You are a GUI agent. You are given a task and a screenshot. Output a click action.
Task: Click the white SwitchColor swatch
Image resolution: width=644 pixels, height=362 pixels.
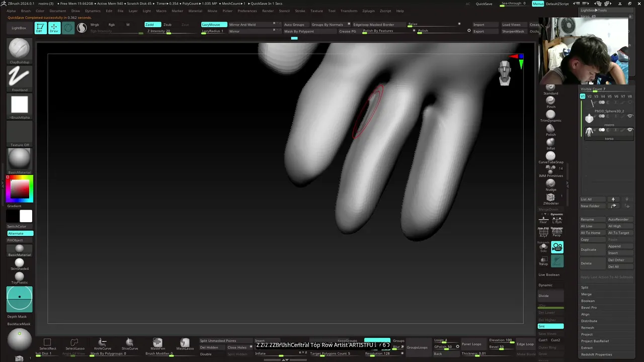[26, 216]
